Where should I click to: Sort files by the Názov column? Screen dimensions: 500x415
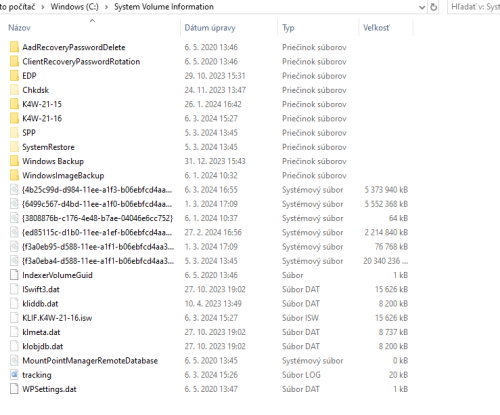19,28
